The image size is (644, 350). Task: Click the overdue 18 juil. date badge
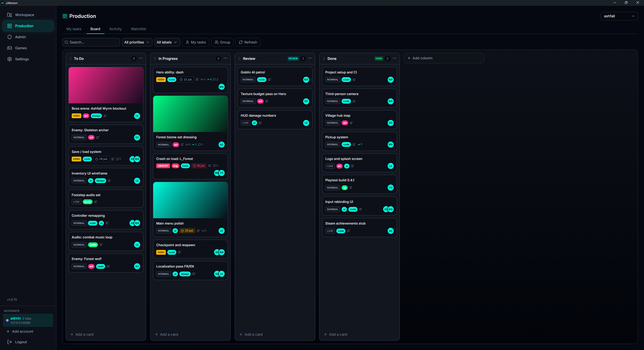click(199, 166)
